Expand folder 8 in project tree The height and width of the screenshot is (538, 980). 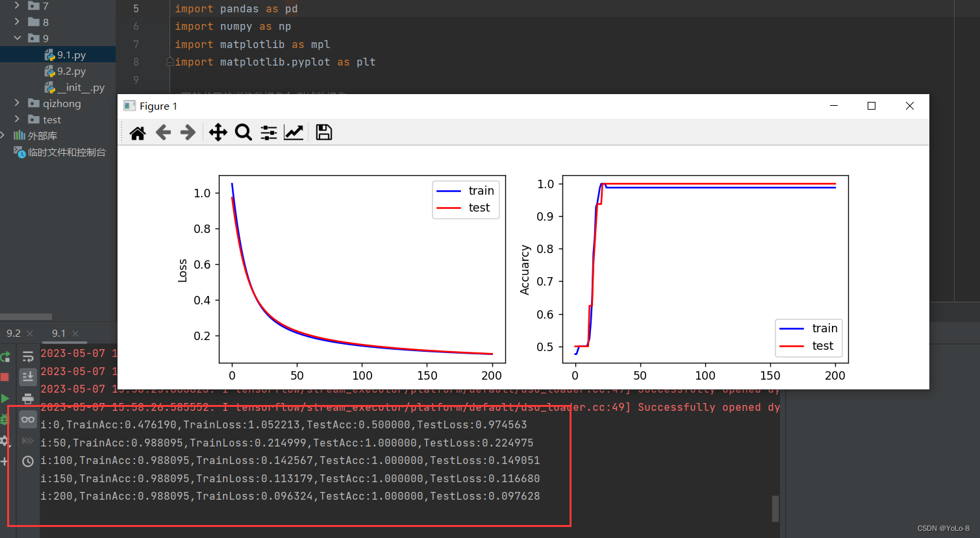tap(17, 21)
